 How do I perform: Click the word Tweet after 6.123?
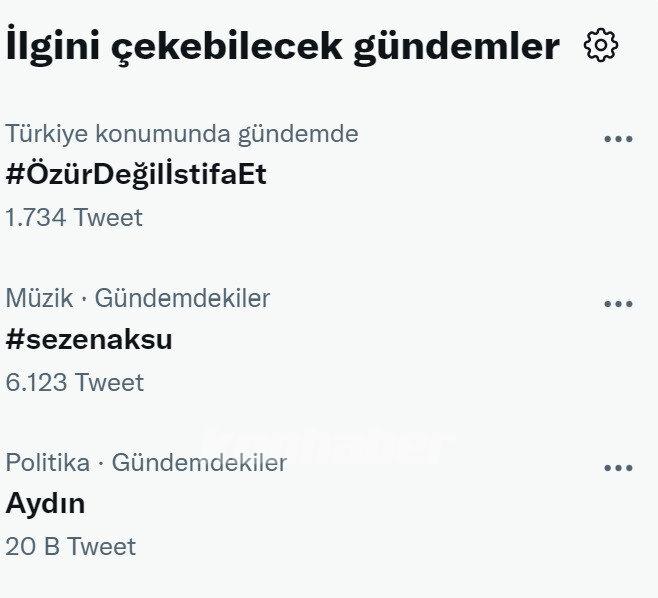click(110, 382)
